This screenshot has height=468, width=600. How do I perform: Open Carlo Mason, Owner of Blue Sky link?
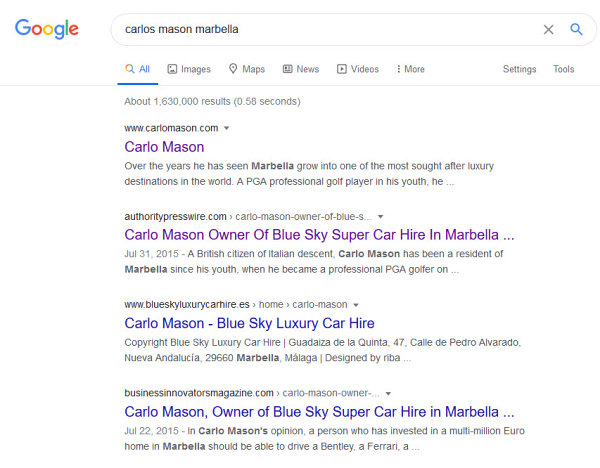point(319,412)
